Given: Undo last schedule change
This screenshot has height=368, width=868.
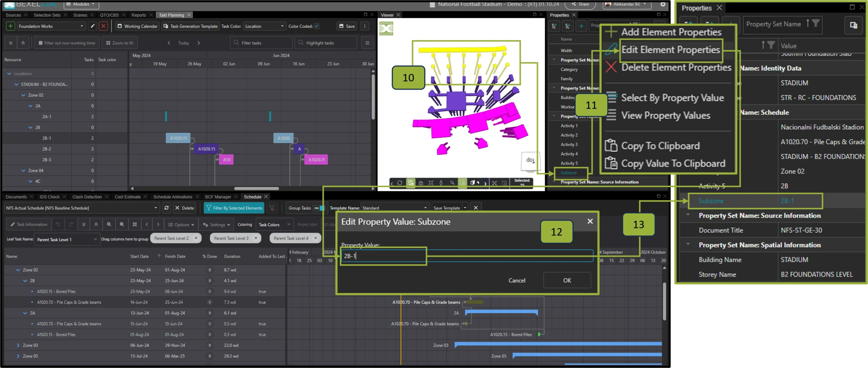Looking at the screenshot, I should pyautogui.click(x=58, y=225).
